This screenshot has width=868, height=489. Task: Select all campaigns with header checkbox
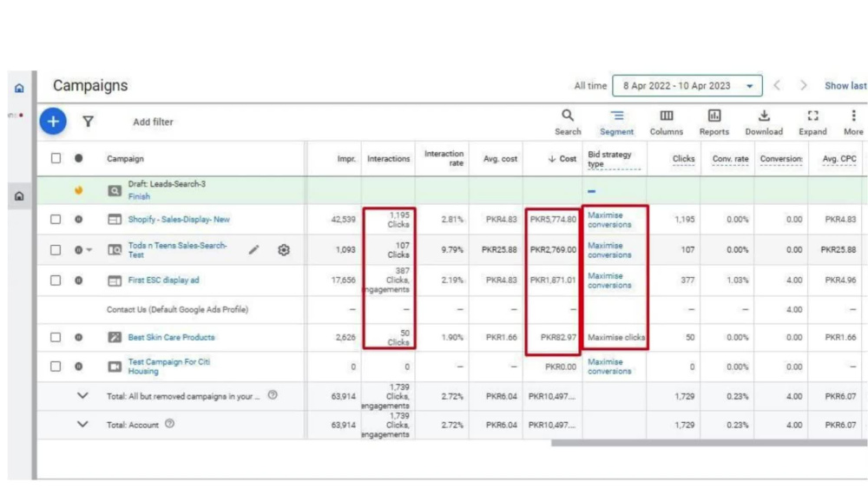click(x=56, y=158)
